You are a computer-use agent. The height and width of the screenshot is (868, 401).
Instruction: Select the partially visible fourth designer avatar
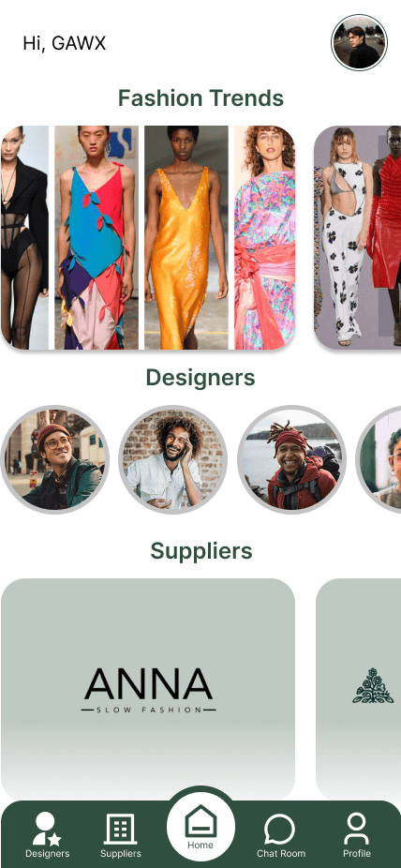(x=379, y=460)
